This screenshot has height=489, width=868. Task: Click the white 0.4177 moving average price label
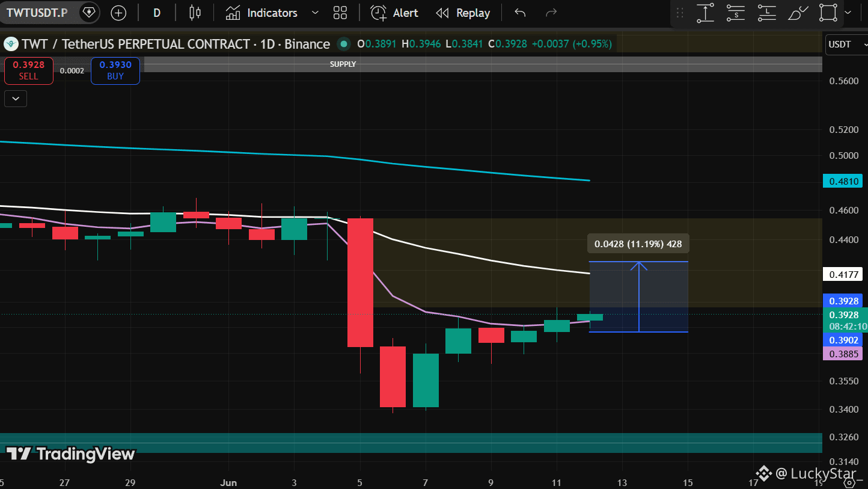[x=842, y=274]
